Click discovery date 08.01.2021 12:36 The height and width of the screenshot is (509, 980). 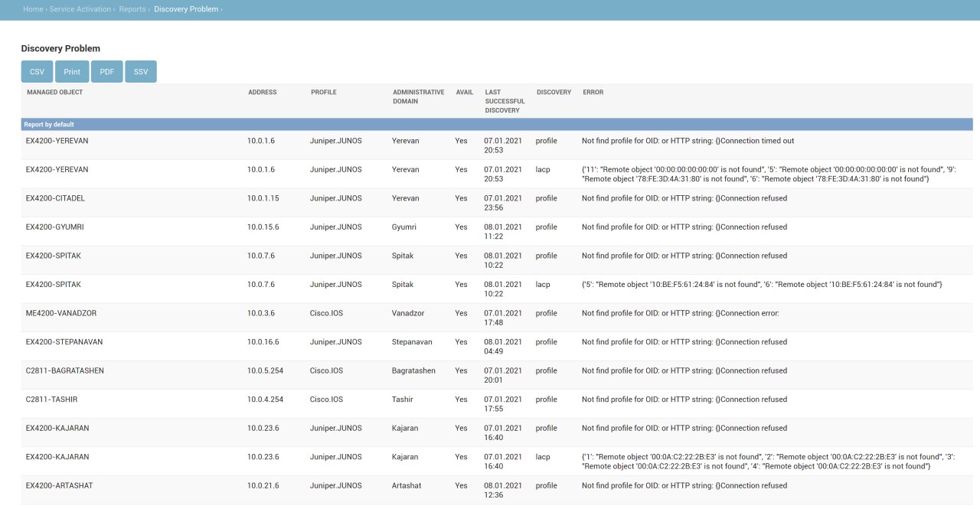[503, 491]
